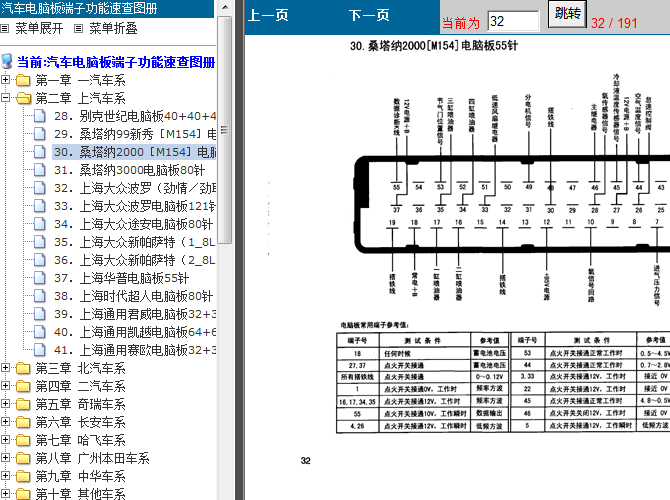This screenshot has width=670, height=500.
Task: Click page icon of 35. 上海大众新帕萨特(1_8L)
Action: tap(40, 242)
